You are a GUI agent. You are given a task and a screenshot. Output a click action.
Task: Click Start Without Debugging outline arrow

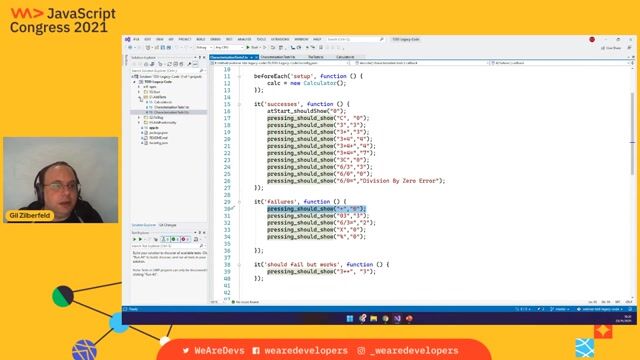click(265, 48)
